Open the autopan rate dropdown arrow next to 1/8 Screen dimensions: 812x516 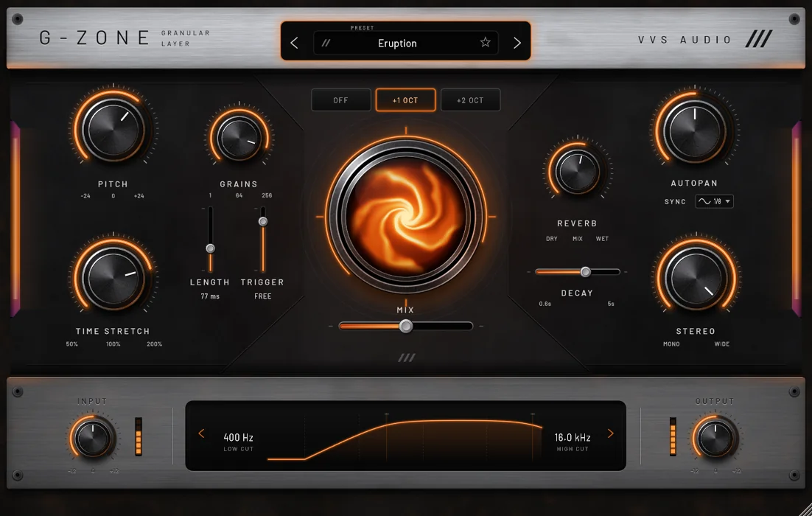(727, 201)
